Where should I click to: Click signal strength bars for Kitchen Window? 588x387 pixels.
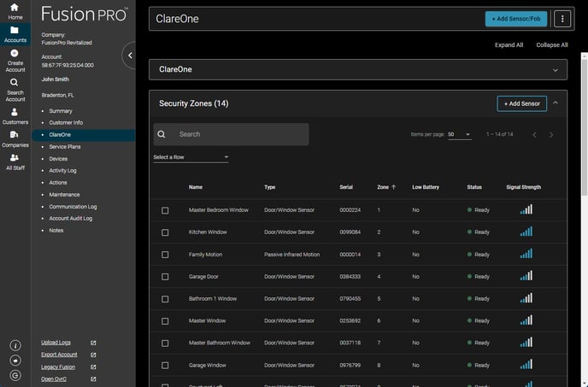(526, 232)
